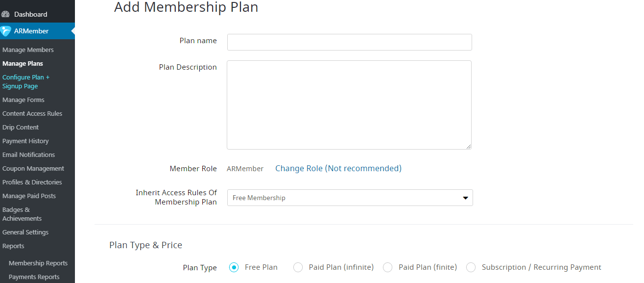Click the ARMember logo icon in sidebar

coord(6,31)
